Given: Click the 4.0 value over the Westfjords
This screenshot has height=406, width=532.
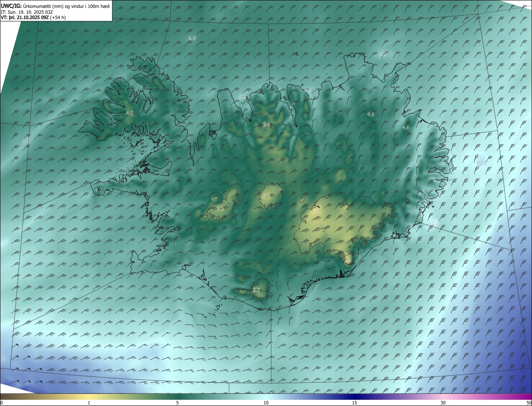Looking at the screenshot, I should (x=129, y=113).
